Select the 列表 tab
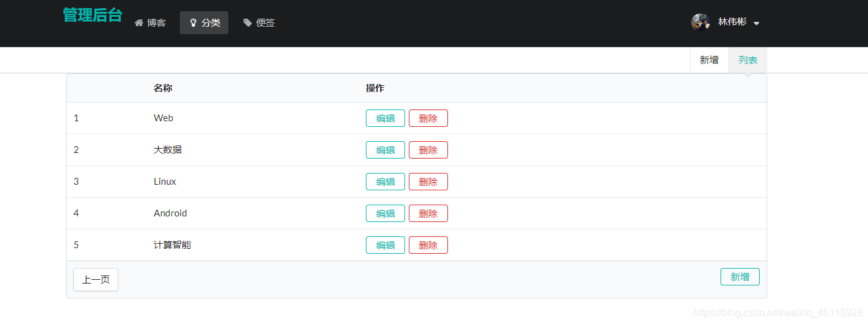This screenshot has width=868, height=324. coord(748,60)
